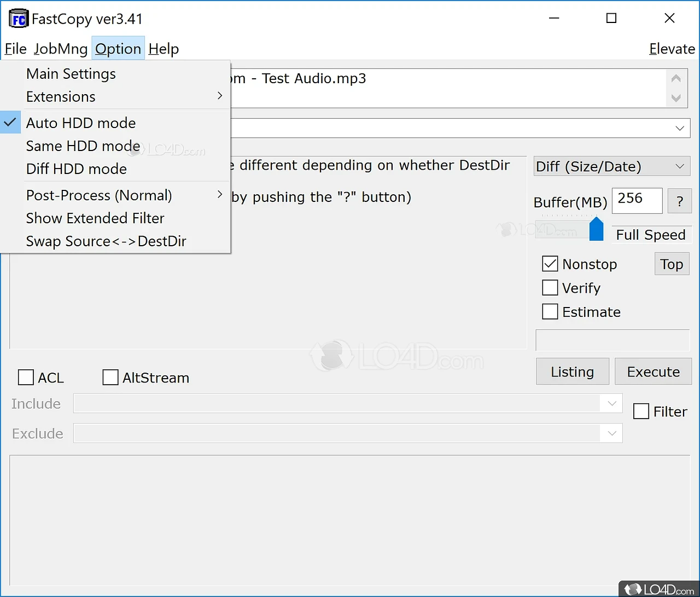Choose Main Settings from Option menu

(x=71, y=74)
